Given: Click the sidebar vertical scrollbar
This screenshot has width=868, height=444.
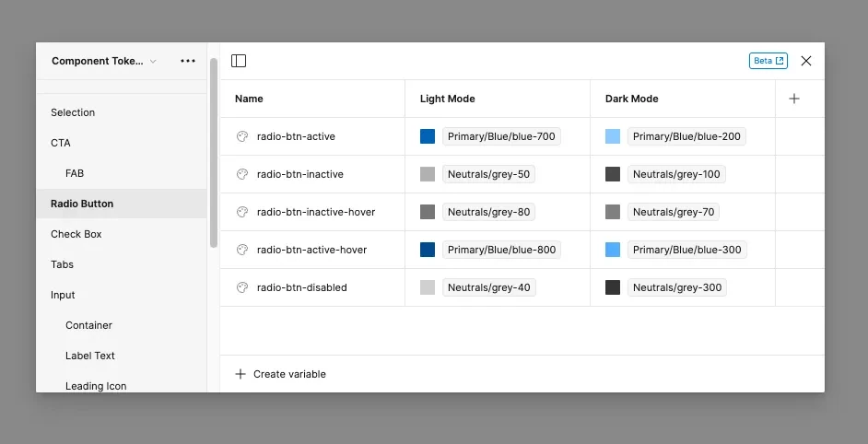Looking at the screenshot, I should tap(214, 152).
